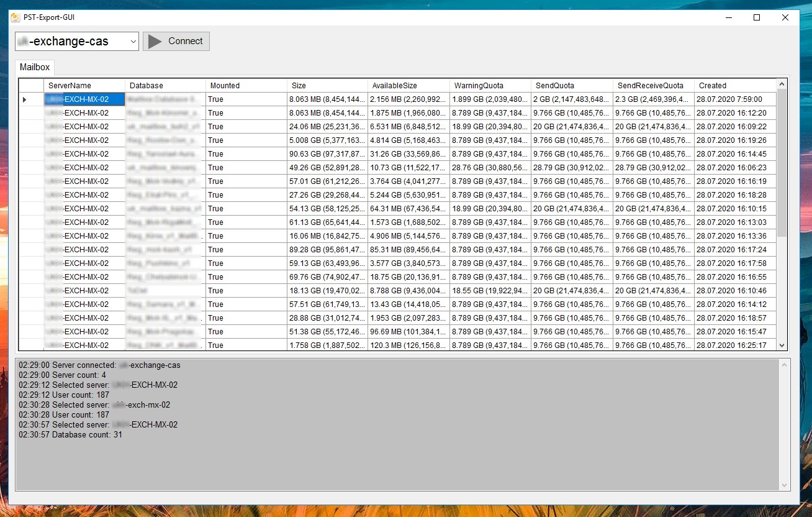Select the send quota cell 28.79 GB
The width and height of the screenshot is (812, 517).
(x=572, y=168)
